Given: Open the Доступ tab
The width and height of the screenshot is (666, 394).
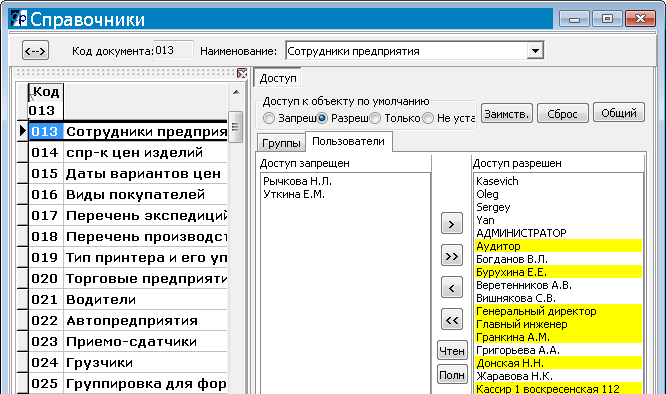Looking at the screenshot, I should click(278, 78).
